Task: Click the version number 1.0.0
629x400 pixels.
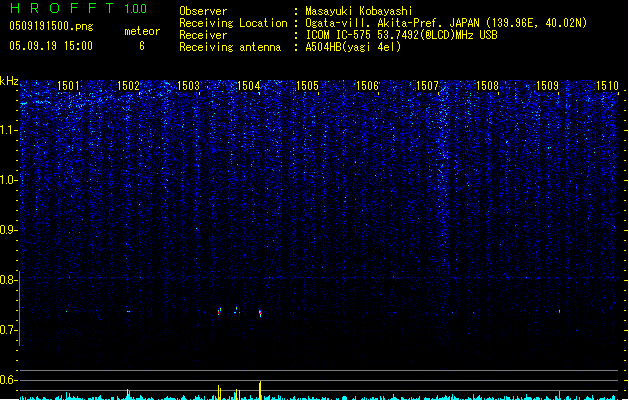Action: pyautogui.click(x=135, y=9)
